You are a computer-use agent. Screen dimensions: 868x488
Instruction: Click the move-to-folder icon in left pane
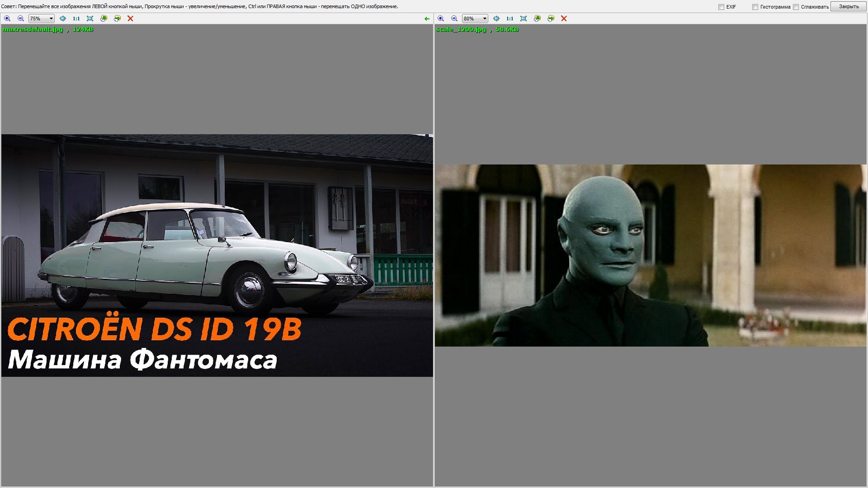point(117,19)
